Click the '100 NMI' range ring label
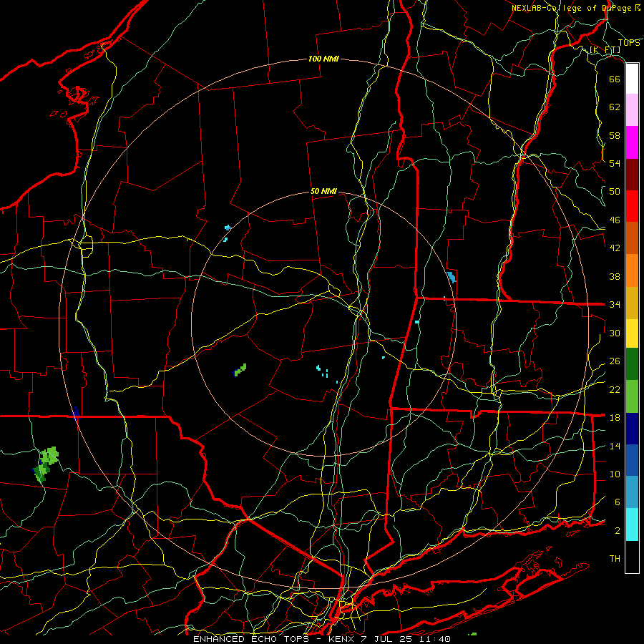644x644 pixels. pos(323,59)
